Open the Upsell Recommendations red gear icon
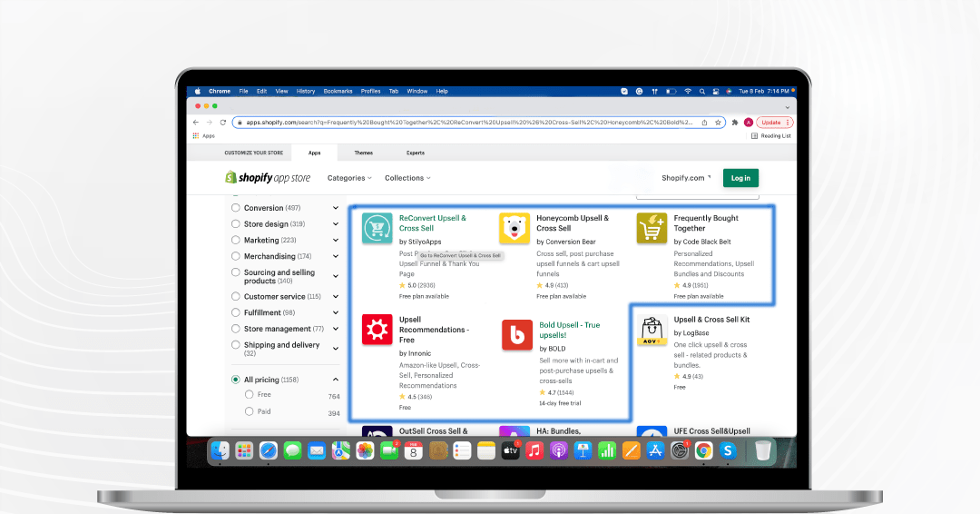This screenshot has width=980, height=514. coord(377,330)
